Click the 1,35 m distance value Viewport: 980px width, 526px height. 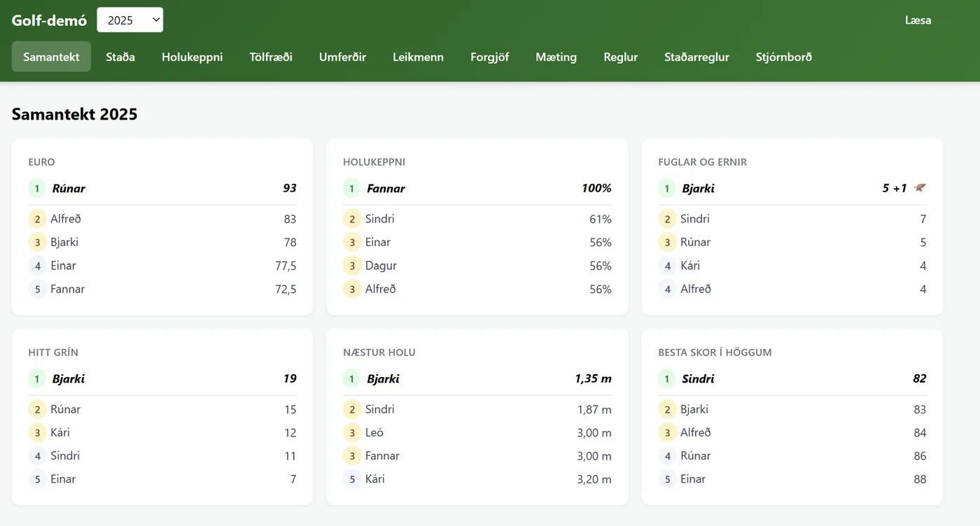[594, 378]
